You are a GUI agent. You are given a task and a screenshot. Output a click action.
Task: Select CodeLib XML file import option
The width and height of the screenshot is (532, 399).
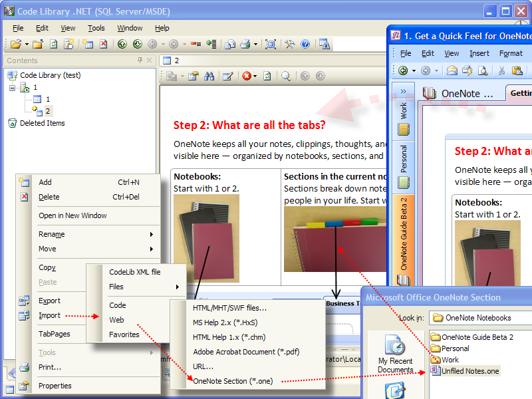point(135,272)
